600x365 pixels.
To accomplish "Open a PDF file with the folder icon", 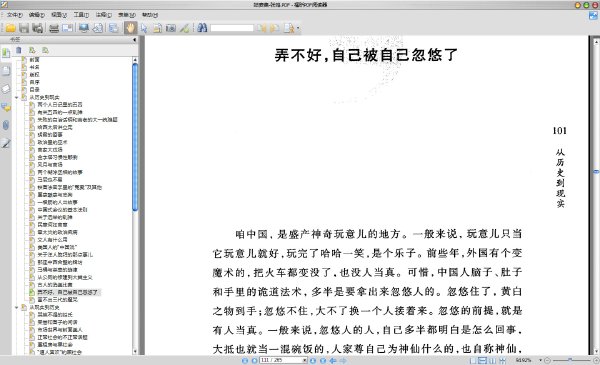I will [x=10, y=28].
